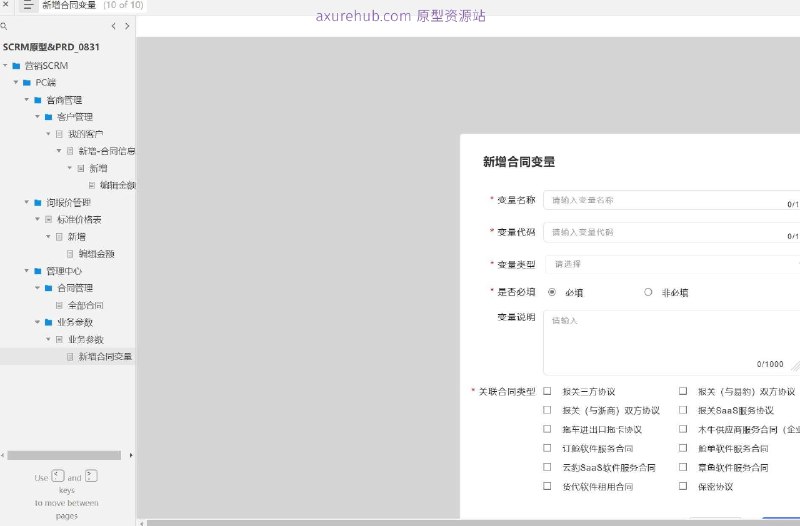
Task: Click sidebar scrollbar left arrow
Action: point(3,455)
